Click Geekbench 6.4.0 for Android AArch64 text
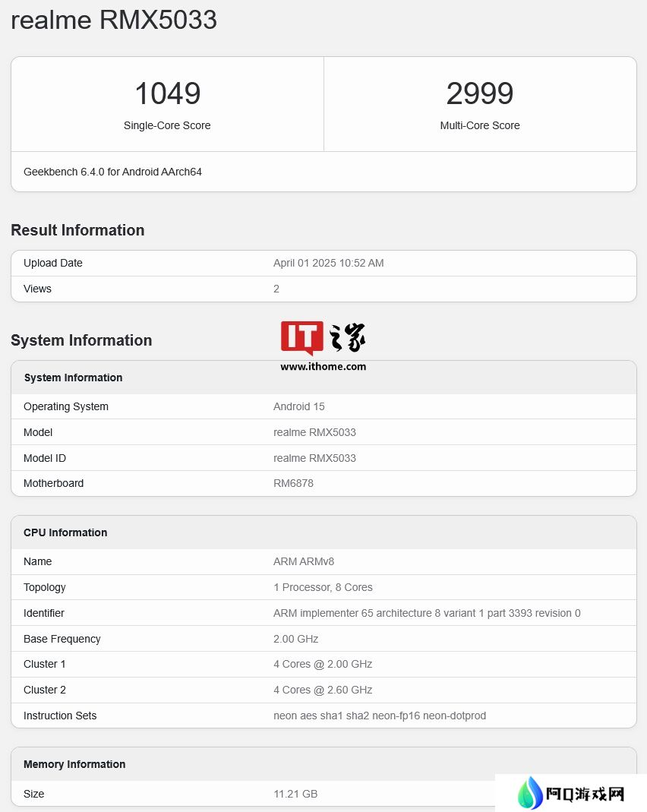 [112, 172]
